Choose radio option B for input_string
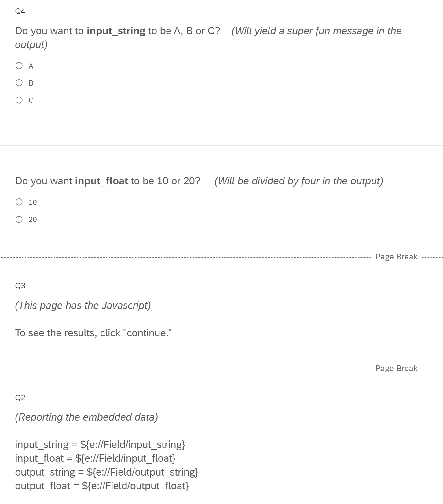 tap(19, 83)
